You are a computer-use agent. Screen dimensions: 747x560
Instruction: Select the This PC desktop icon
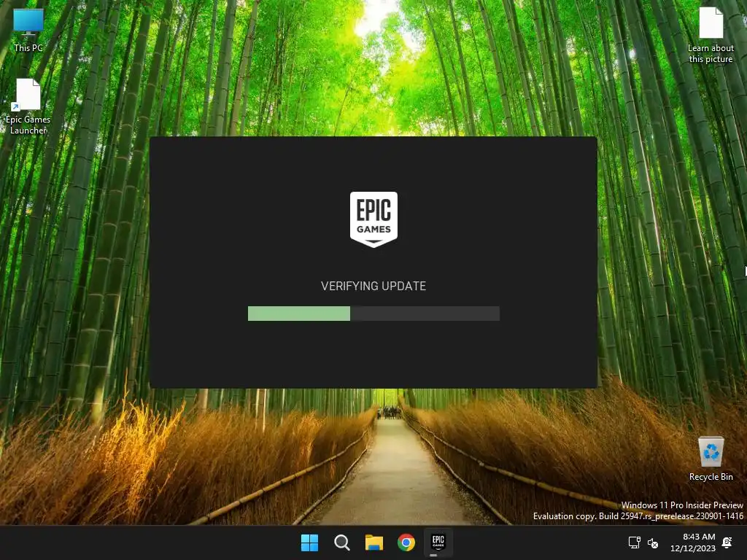coord(28,30)
